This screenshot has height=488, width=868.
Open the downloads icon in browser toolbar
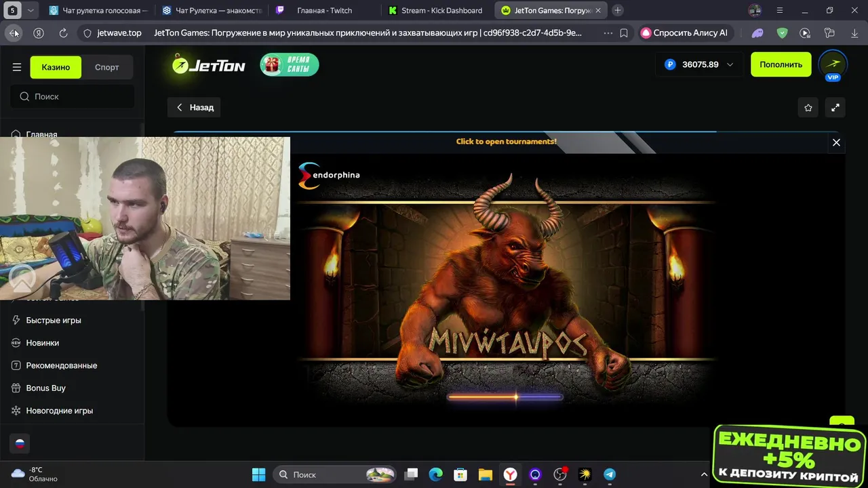(x=853, y=33)
